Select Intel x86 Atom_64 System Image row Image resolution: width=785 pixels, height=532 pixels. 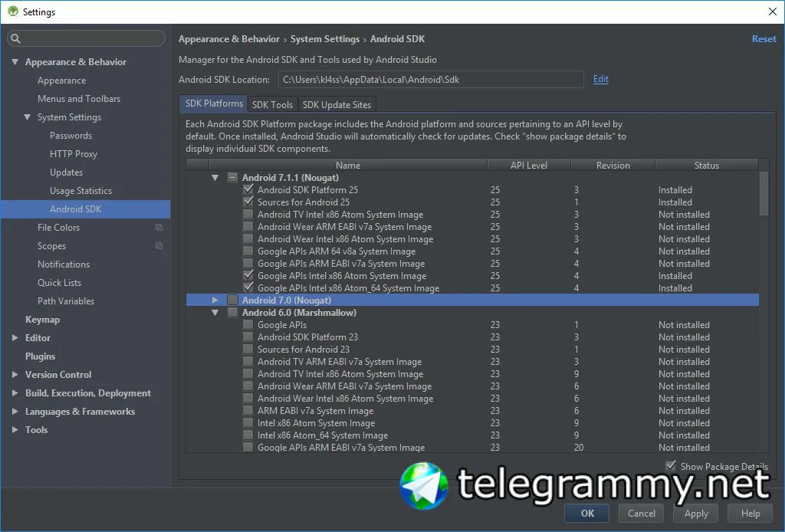pos(472,435)
